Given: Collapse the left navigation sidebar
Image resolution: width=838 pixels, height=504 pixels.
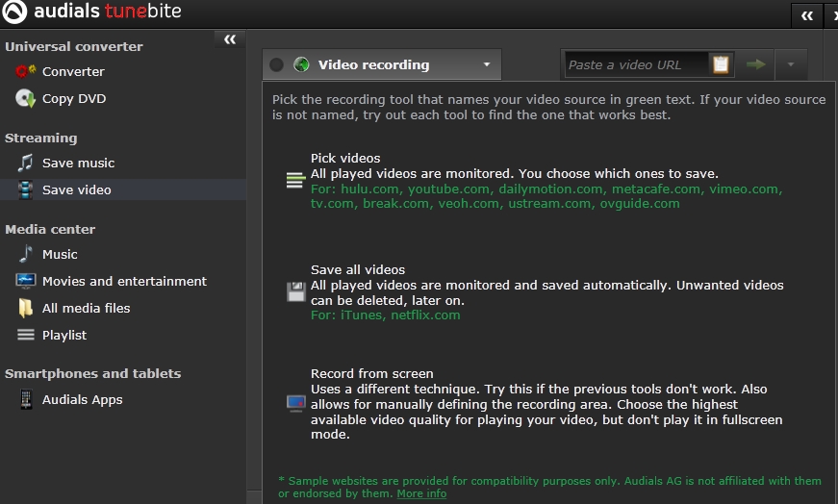Looking at the screenshot, I should click(x=230, y=39).
